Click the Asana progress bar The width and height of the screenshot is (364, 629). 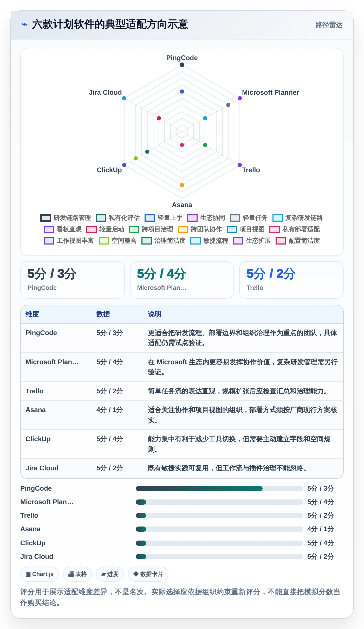coord(219,529)
